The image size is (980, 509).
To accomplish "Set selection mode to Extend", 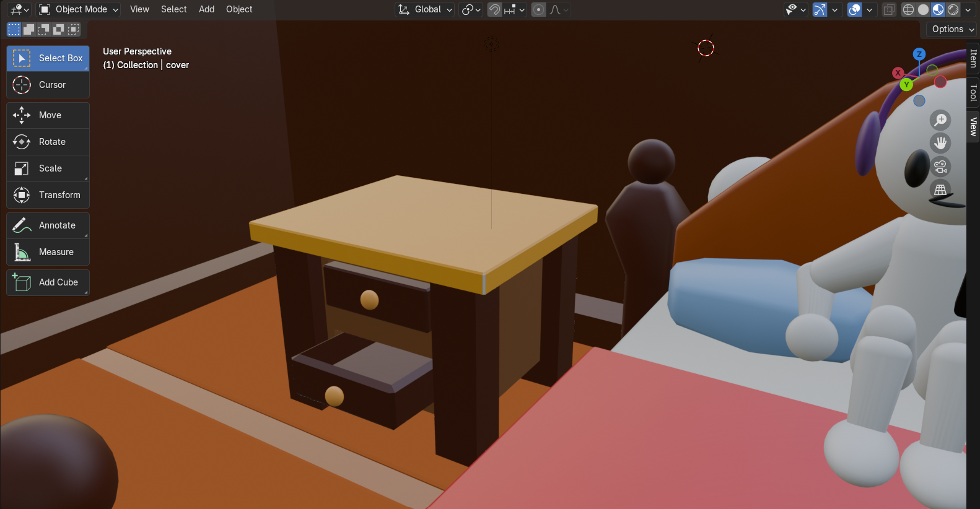I will [28, 29].
